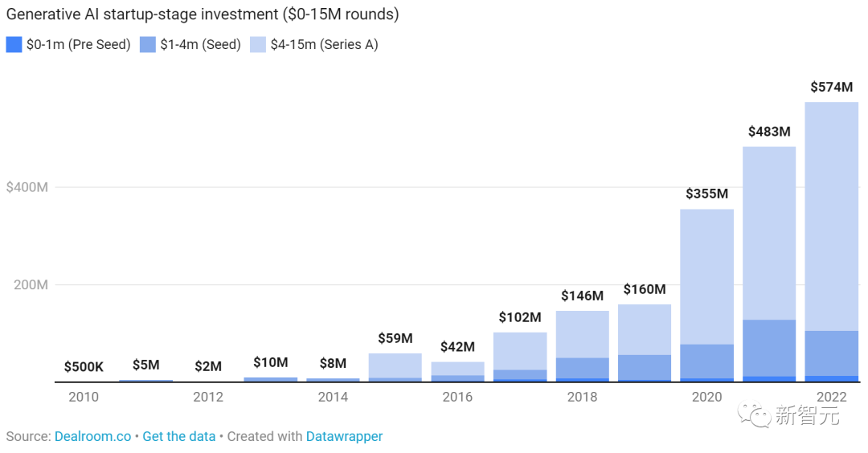Screen dimensions: 868x453
Task: Open the Datawrapper link
Action: click(x=344, y=436)
